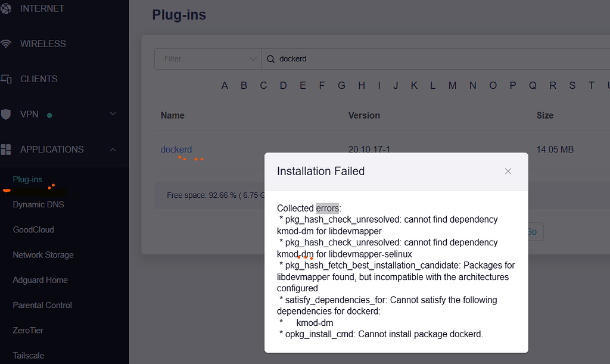The height and width of the screenshot is (364, 610).
Task: Open the Filter dropdown
Action: [208, 59]
